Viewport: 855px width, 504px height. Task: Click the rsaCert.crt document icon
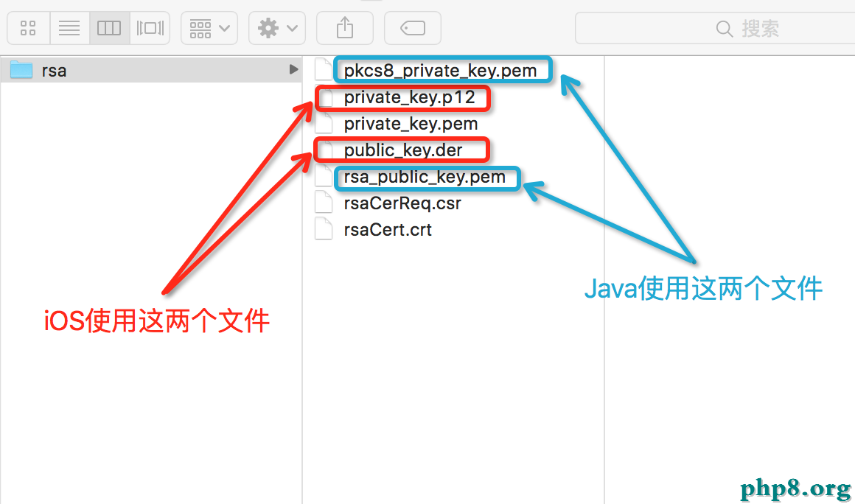(324, 229)
